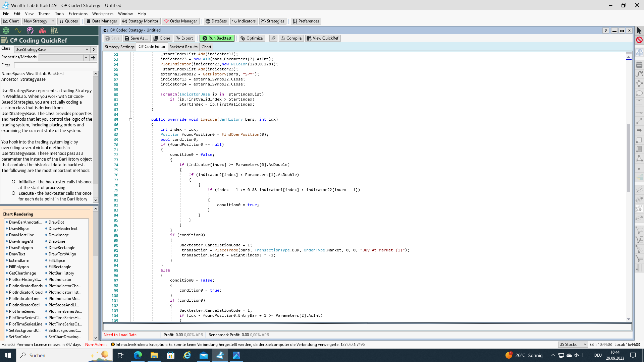This screenshot has height=362, width=644.
Task: Open the Theme menu
Action: coord(44,14)
